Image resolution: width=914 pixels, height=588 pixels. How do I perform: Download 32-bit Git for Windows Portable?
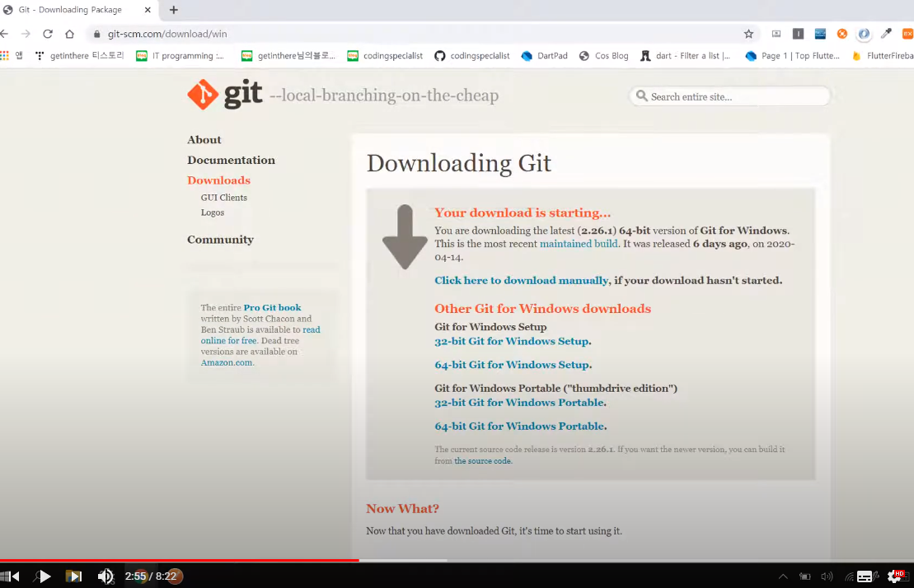point(519,403)
